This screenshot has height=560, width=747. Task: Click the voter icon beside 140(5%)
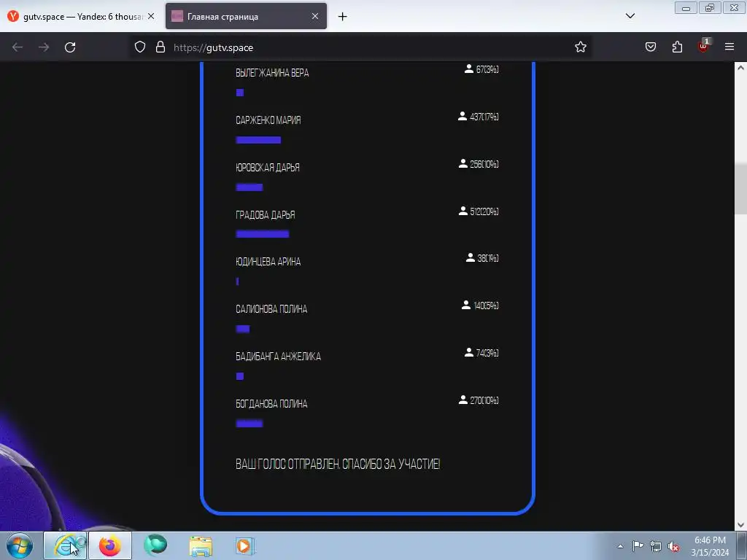click(466, 306)
